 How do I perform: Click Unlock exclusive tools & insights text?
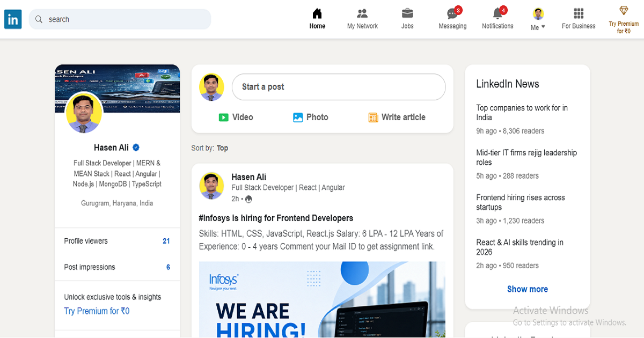(x=113, y=297)
